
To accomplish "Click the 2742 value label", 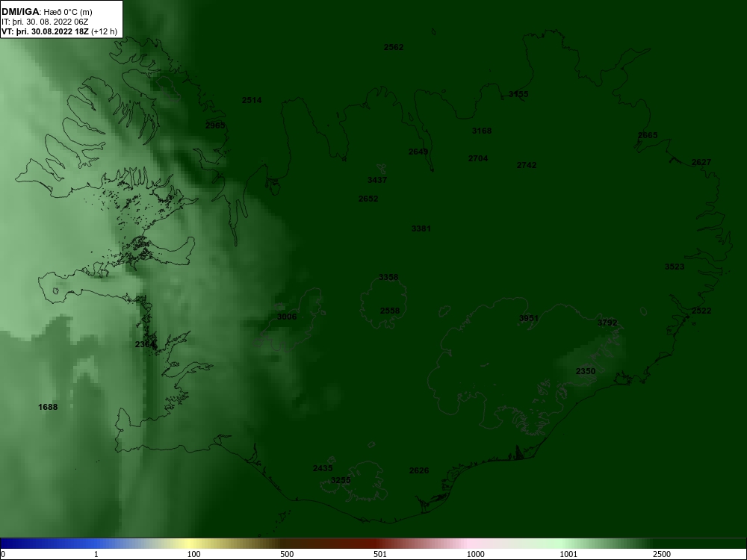I will (527, 165).
